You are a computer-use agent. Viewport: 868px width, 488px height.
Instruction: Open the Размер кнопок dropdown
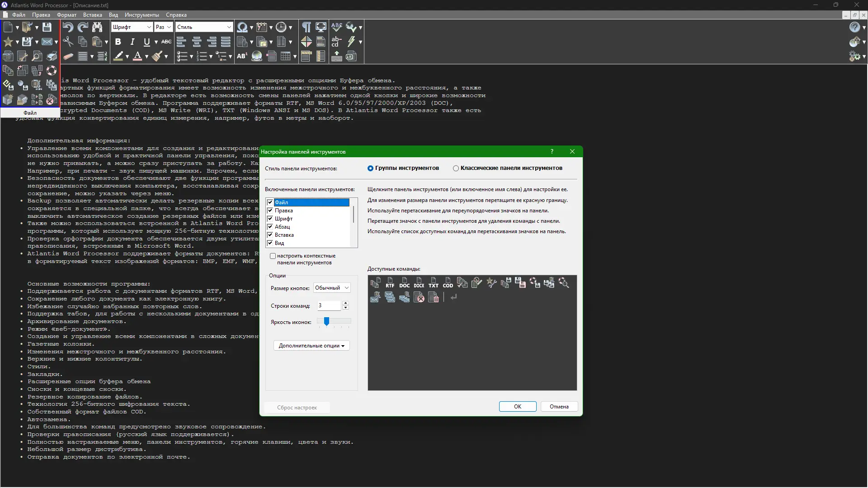tap(332, 287)
